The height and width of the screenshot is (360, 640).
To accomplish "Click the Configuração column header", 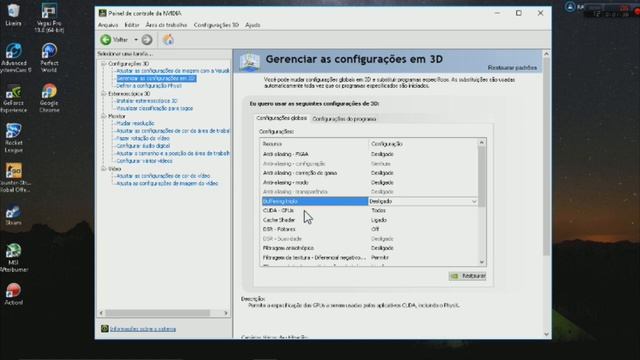I will [423, 144].
